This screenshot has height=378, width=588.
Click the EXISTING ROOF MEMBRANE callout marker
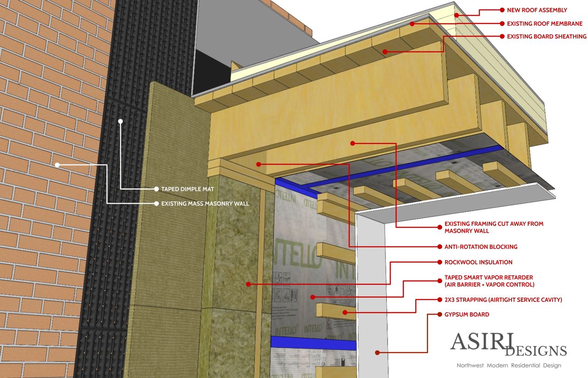(503, 23)
